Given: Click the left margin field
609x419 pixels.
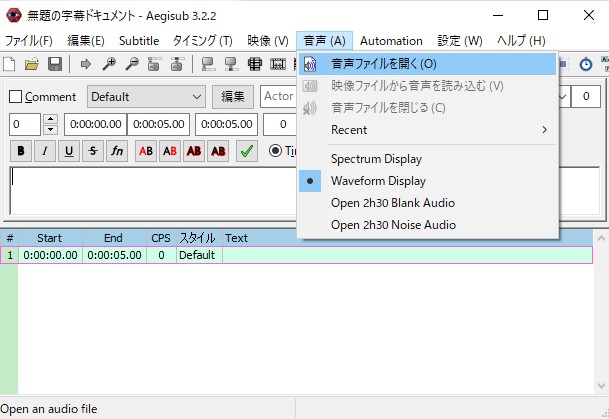Looking at the screenshot, I should 280,124.
